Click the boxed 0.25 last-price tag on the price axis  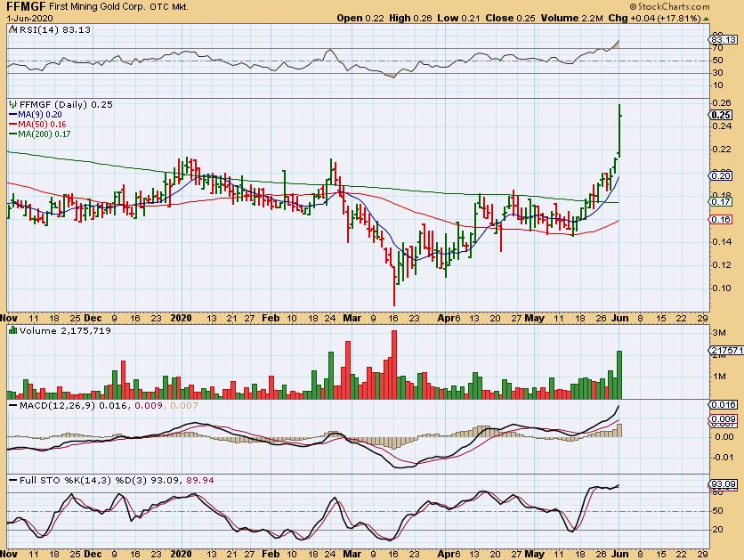pos(721,115)
